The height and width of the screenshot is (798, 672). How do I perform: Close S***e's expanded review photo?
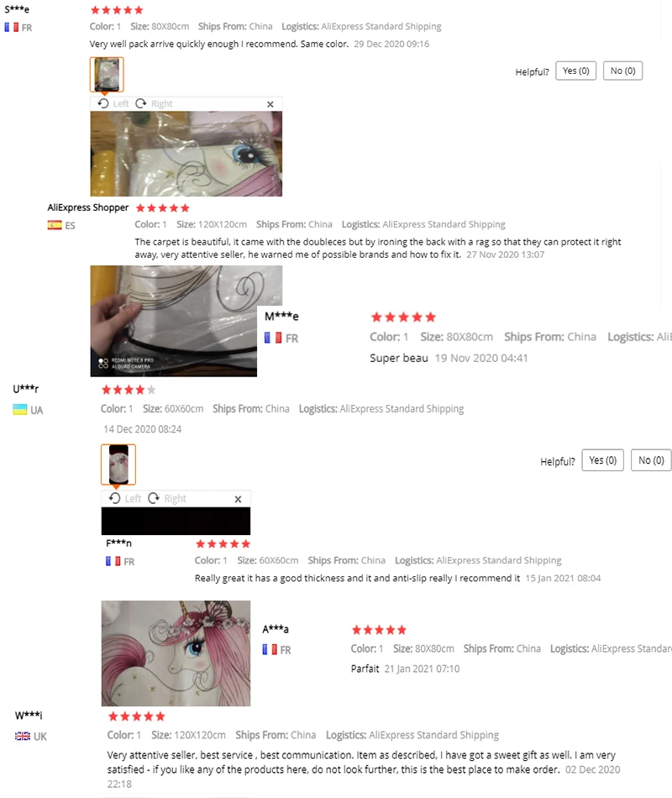[270, 104]
